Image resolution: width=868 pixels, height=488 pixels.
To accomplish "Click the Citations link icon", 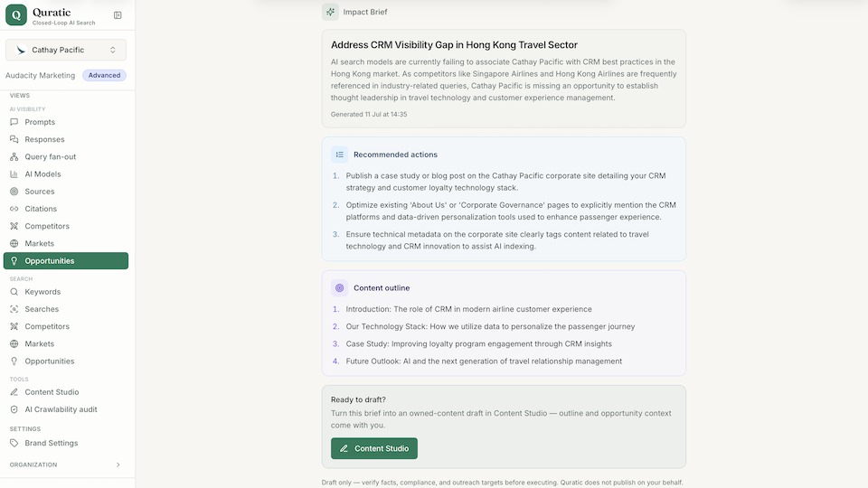I will point(14,209).
